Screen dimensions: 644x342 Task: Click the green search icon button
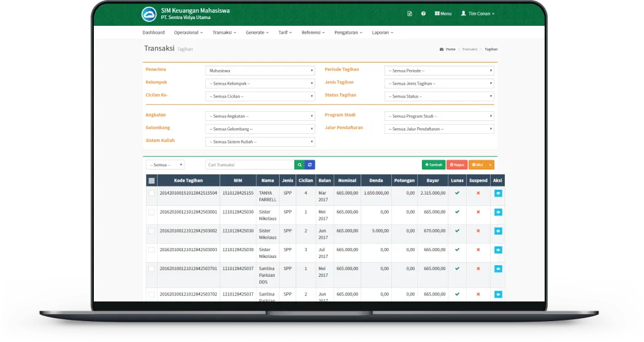[299, 165]
